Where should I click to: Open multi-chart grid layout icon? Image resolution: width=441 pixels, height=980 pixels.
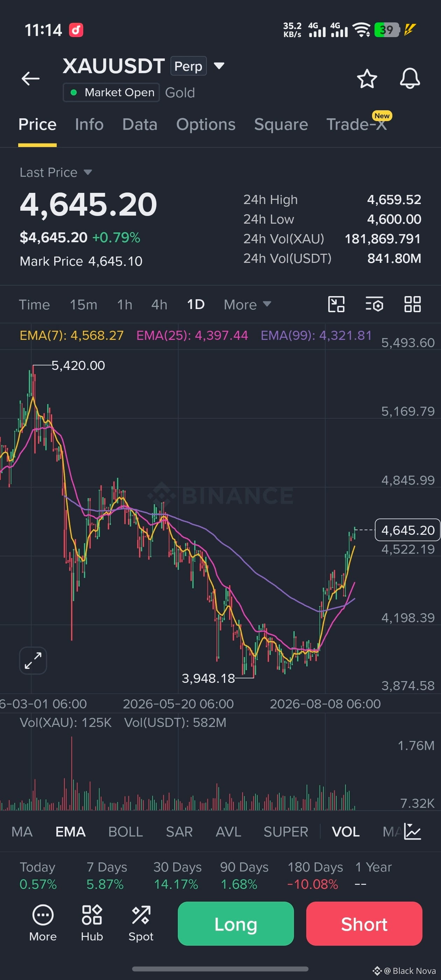pos(412,304)
